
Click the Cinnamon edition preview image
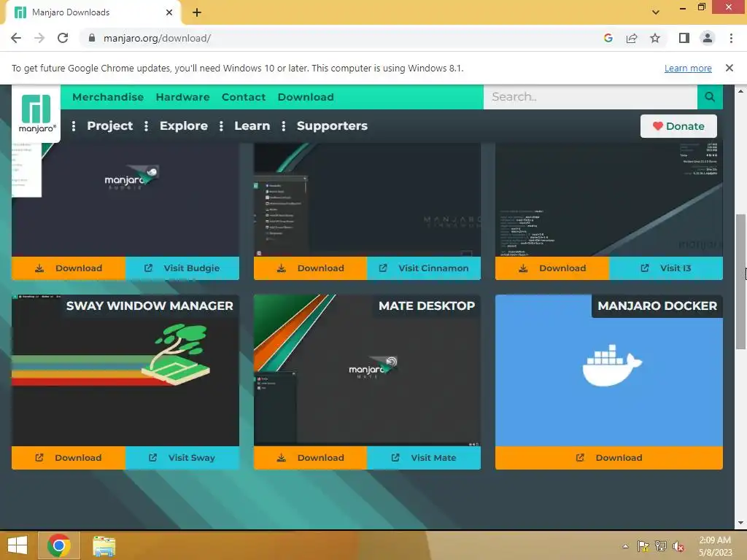[368, 200]
